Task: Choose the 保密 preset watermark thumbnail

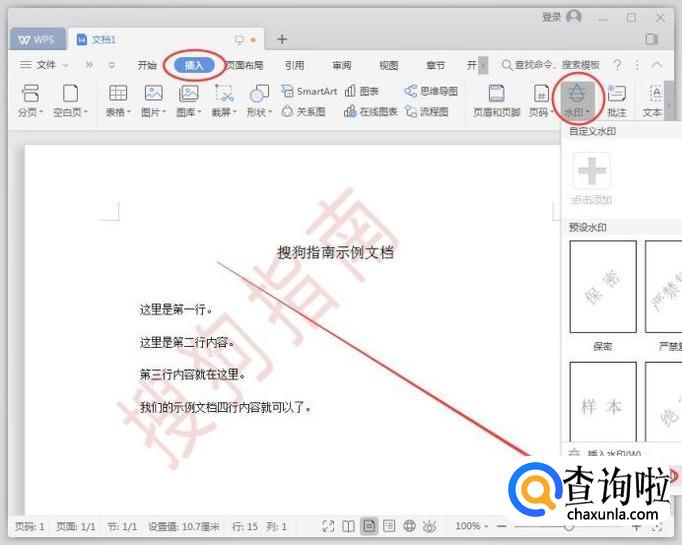Action: (x=603, y=287)
